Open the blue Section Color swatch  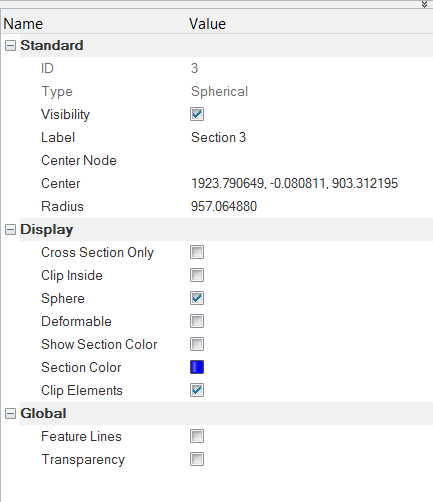[x=197, y=367]
